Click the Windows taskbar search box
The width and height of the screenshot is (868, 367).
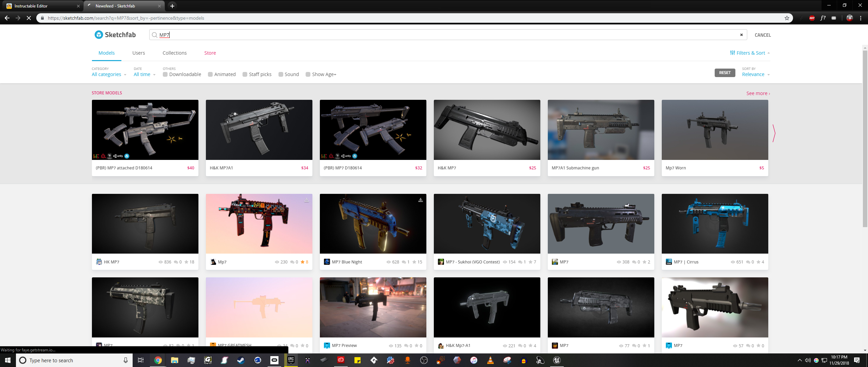tap(74, 360)
